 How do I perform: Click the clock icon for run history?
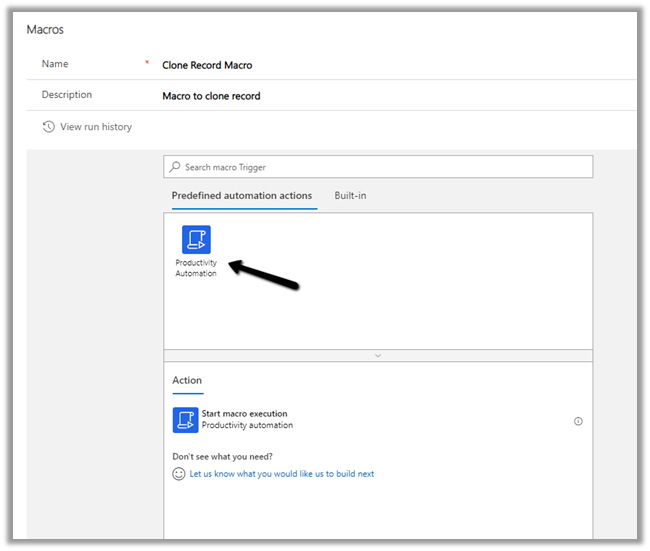pos(48,127)
